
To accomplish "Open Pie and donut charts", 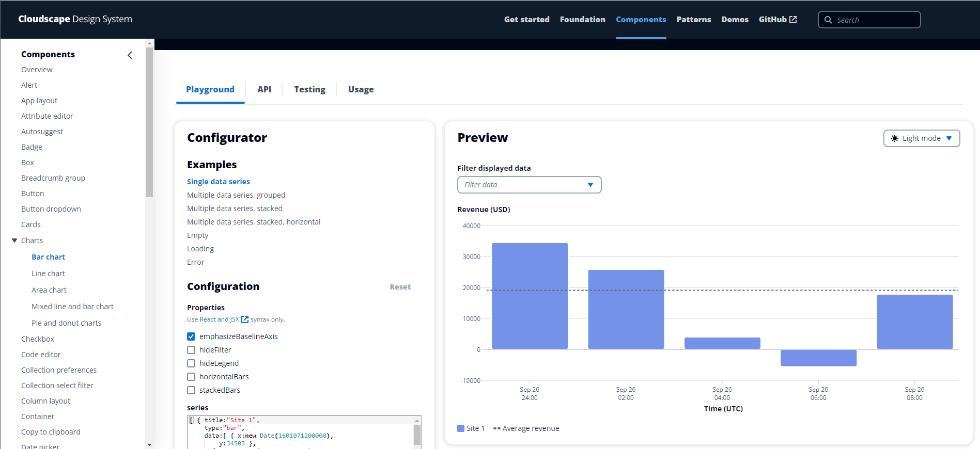I will 66,323.
